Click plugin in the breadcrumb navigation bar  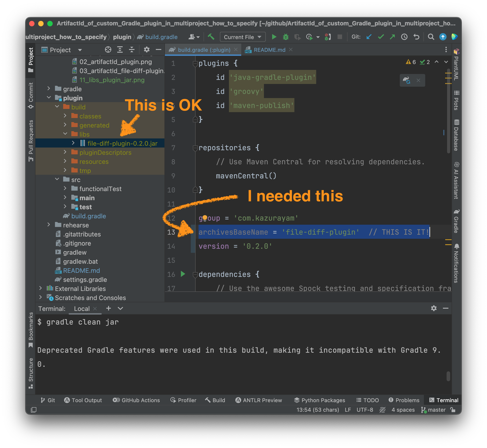point(122,37)
